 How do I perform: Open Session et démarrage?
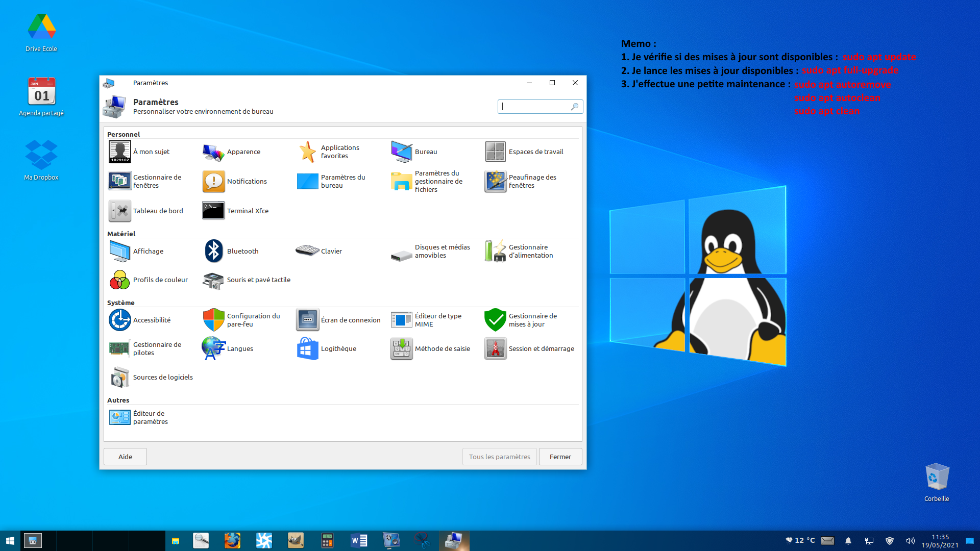(x=529, y=348)
